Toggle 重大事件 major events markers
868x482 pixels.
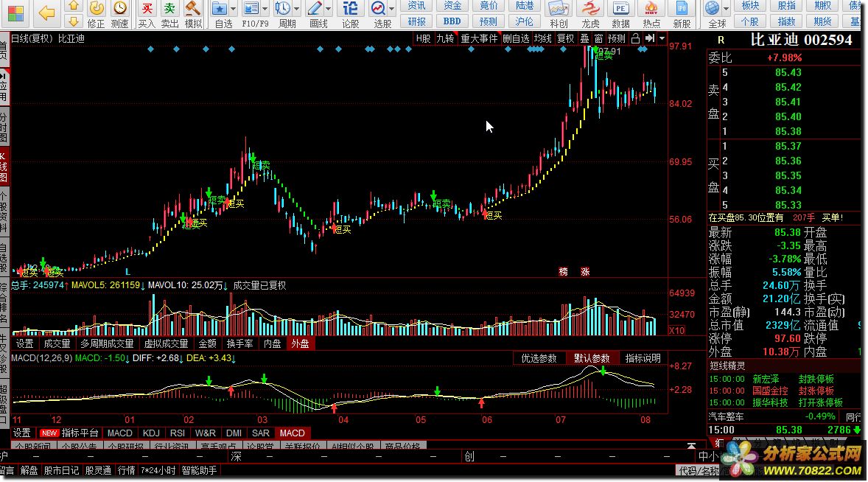coord(479,39)
